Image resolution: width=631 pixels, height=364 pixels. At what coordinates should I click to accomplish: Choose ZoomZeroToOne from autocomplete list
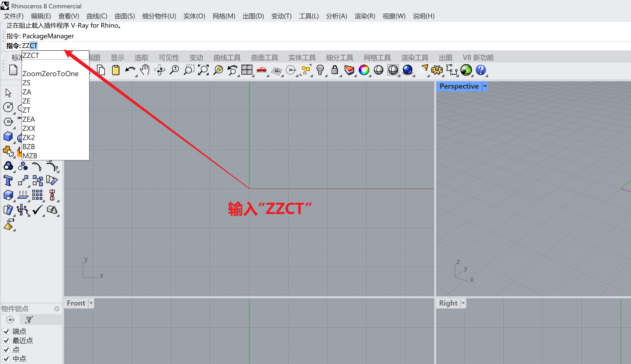click(x=51, y=74)
